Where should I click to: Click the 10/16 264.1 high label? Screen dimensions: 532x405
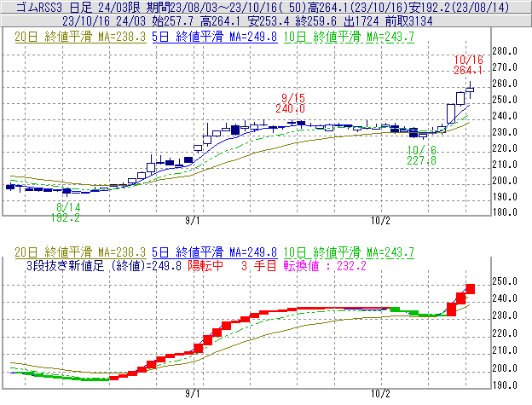tap(468, 65)
